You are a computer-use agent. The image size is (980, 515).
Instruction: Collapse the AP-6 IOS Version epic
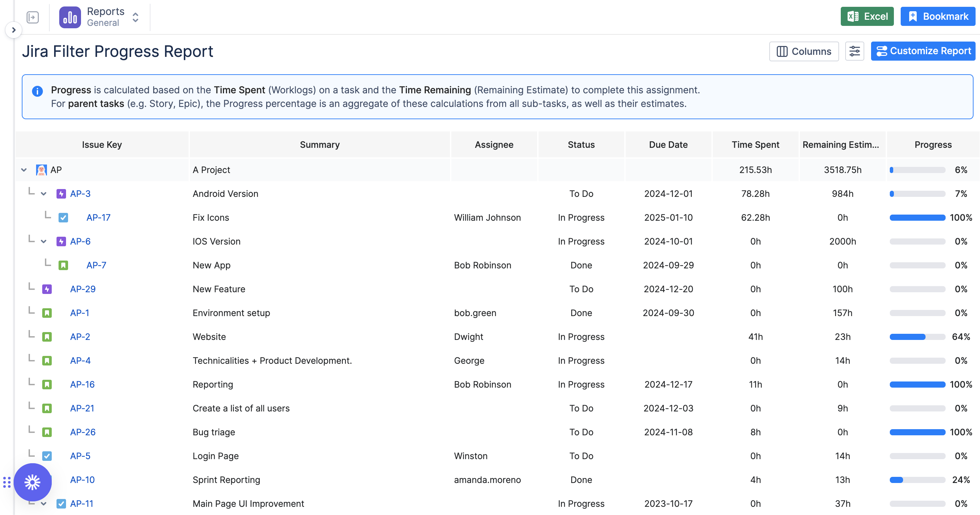[x=44, y=241]
